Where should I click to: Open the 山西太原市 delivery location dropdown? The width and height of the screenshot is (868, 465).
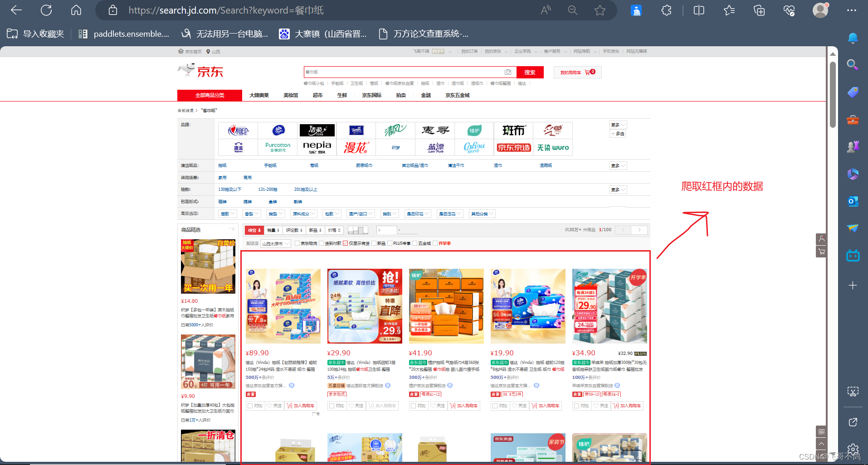275,244
